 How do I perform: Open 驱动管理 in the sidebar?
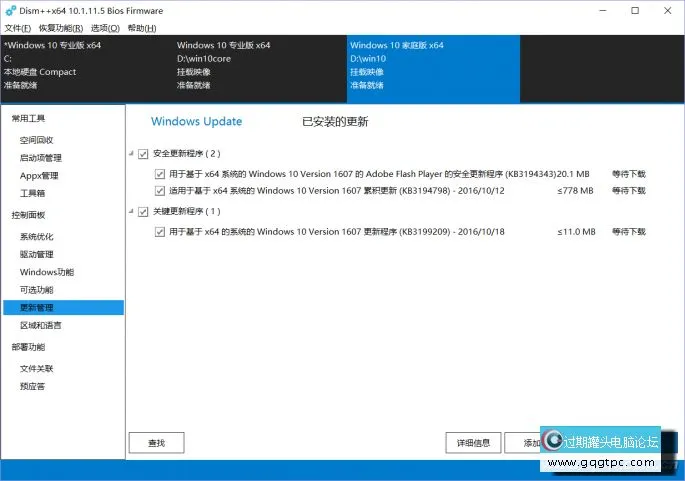click(36, 254)
